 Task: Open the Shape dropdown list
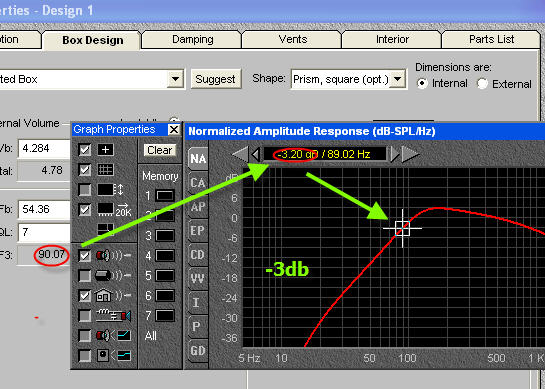[397, 79]
